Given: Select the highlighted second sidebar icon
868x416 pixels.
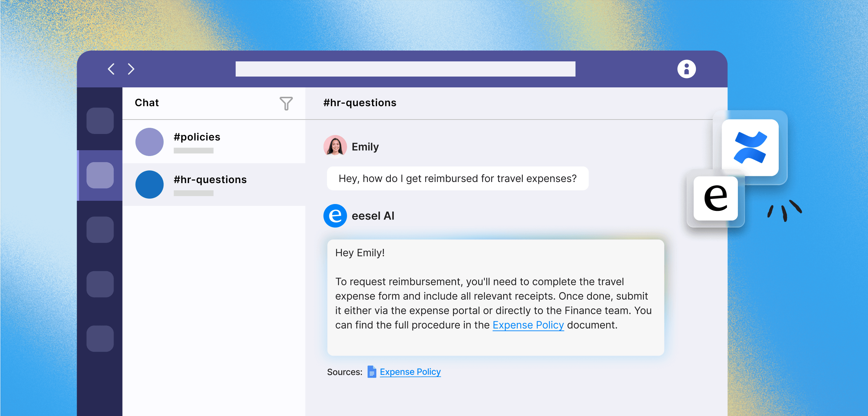Looking at the screenshot, I should click(100, 175).
